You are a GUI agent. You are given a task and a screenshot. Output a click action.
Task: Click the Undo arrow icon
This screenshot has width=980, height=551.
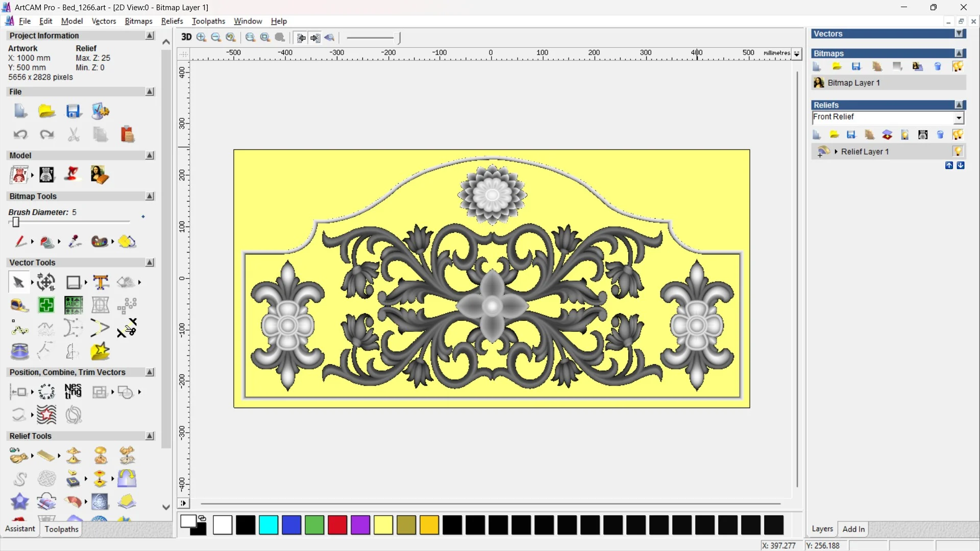[x=20, y=135]
